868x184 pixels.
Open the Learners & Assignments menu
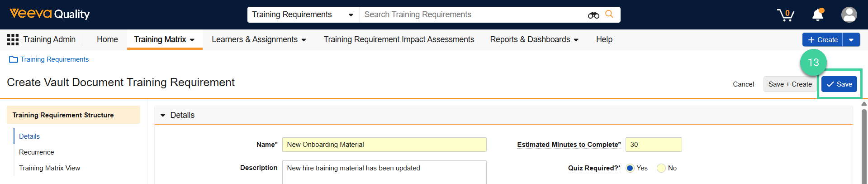[x=259, y=39]
